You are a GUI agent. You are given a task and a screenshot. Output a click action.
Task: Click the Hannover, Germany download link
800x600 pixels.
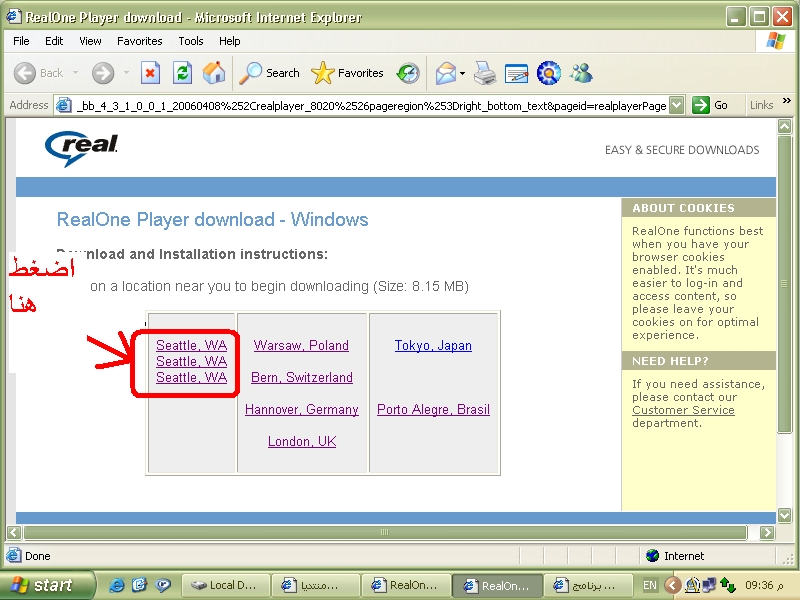tap(302, 410)
